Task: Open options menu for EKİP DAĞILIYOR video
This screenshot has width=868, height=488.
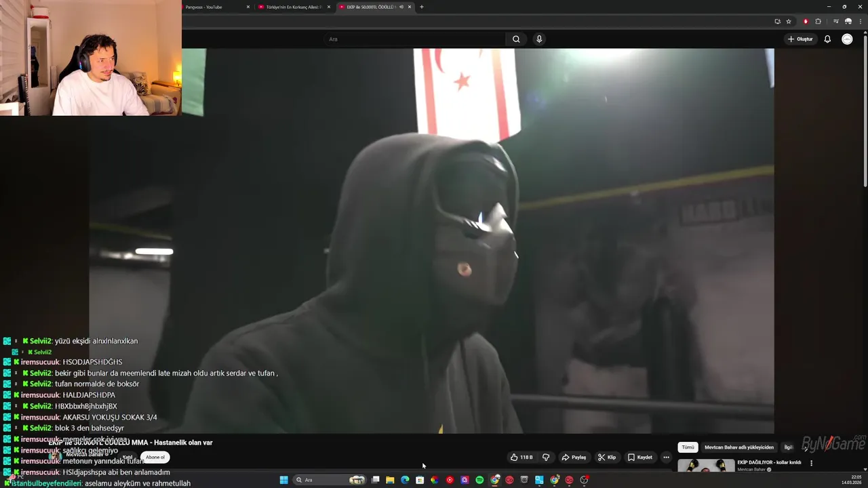Action: point(811,463)
